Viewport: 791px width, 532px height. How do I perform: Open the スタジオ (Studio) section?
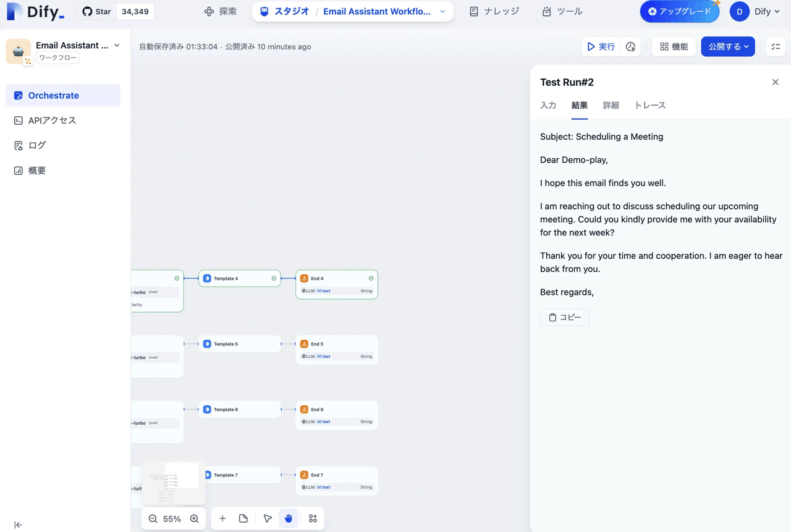pyautogui.click(x=284, y=11)
